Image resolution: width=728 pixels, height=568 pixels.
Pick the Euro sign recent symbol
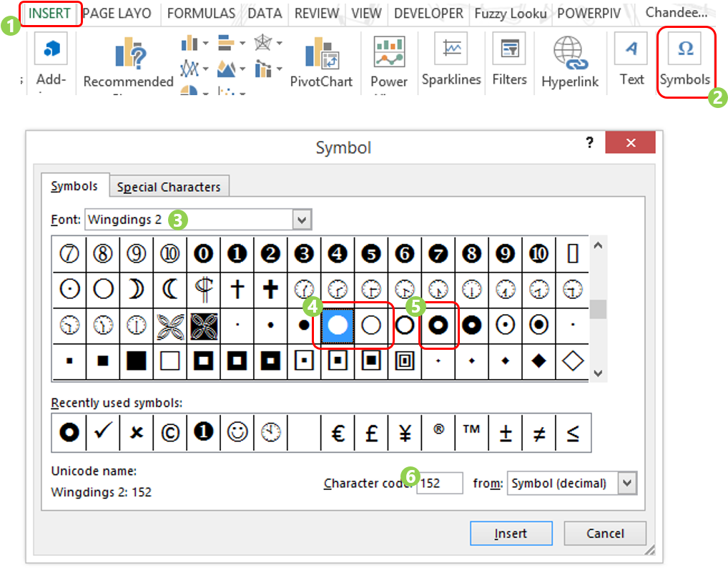tap(338, 432)
